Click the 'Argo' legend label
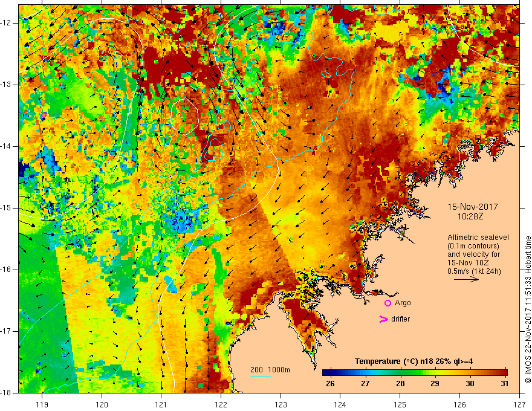The image size is (532, 411). point(403,303)
